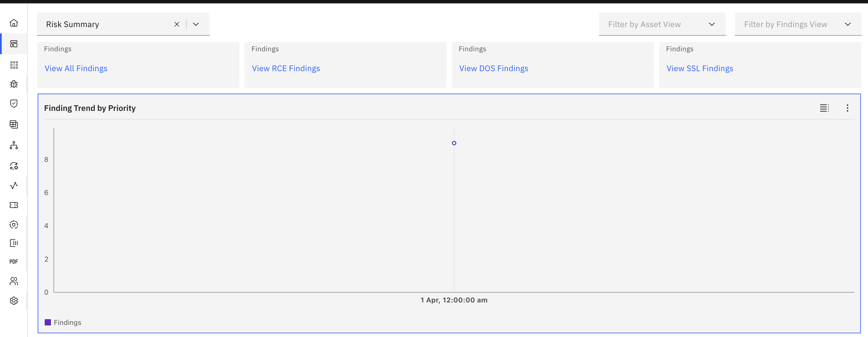This screenshot has height=337, width=868.
Task: Show chart as table list icon
Action: click(x=824, y=108)
